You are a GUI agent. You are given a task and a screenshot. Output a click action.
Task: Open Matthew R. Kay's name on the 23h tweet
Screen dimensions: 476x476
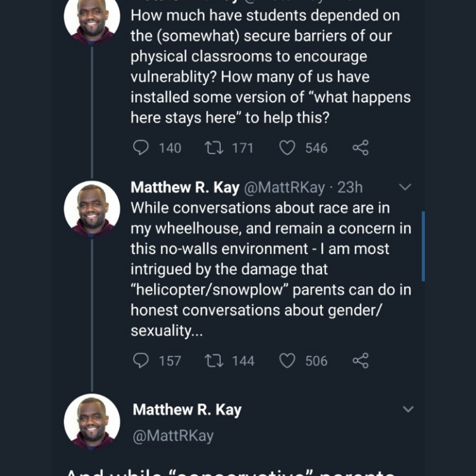pyautogui.click(x=184, y=187)
